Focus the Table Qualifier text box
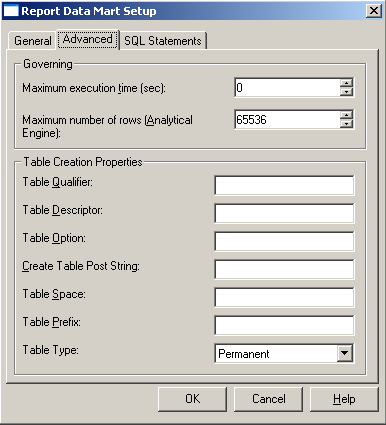 284,185
